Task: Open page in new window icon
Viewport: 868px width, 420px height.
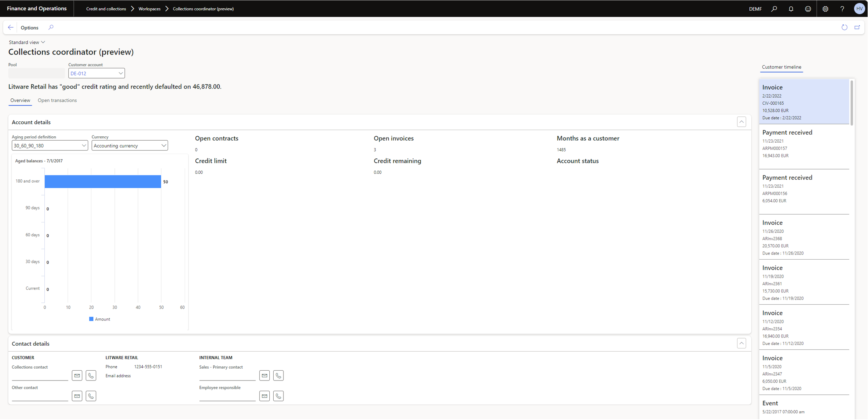Action: [857, 28]
